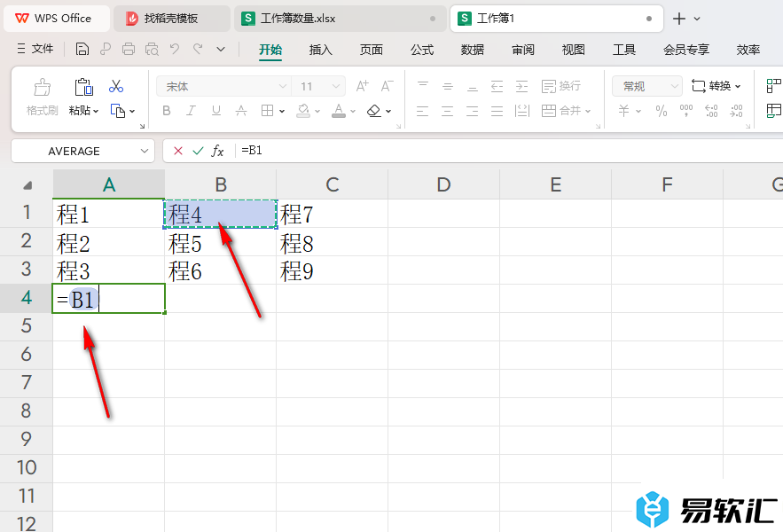Click the eraser Clear icon
The image size is (783, 532).
374,111
